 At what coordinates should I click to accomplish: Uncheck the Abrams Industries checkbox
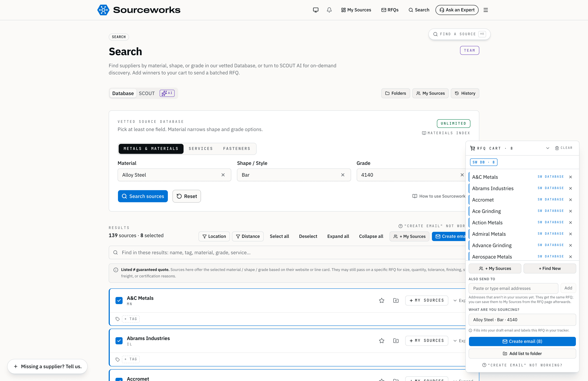pyautogui.click(x=119, y=341)
